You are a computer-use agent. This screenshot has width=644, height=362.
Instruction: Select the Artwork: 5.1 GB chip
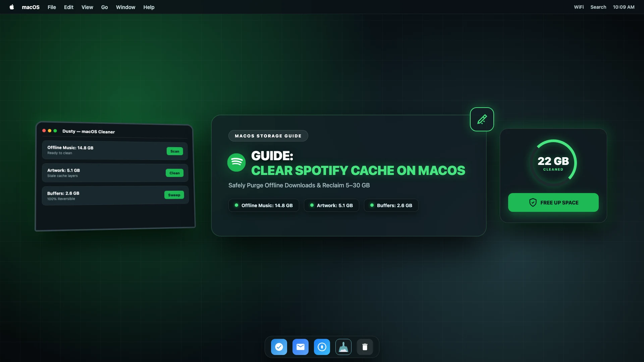click(x=331, y=205)
